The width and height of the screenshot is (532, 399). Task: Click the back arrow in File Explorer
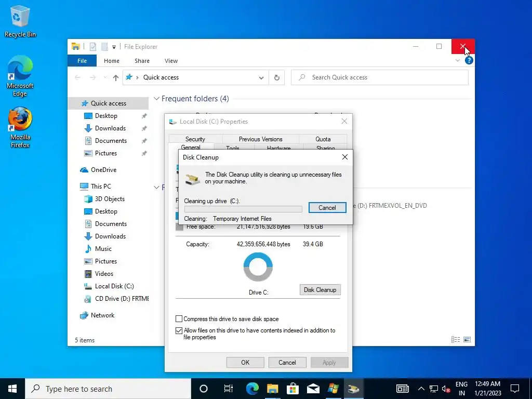click(x=77, y=78)
